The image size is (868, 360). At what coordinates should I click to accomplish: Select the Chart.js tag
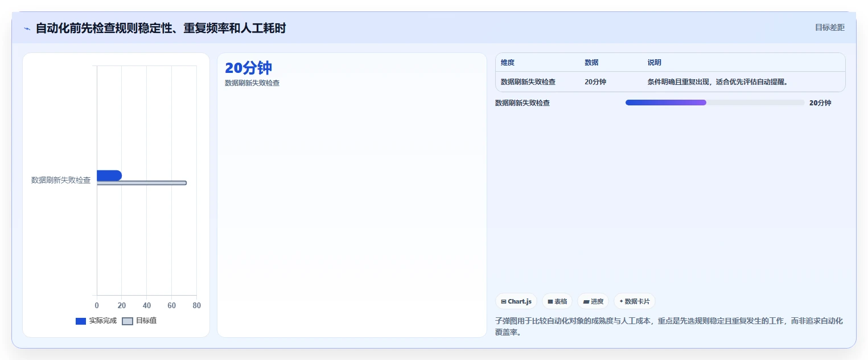[516, 301]
